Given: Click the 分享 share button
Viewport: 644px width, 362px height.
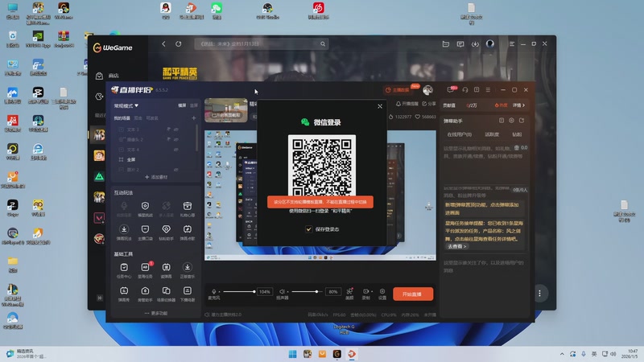Looking at the screenshot, I should click(x=429, y=104).
